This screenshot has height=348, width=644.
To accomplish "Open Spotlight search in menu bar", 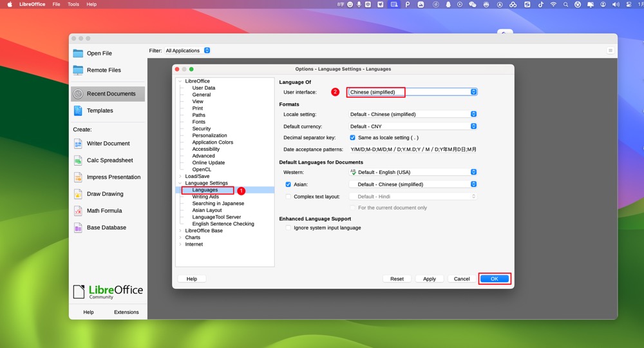I will [565, 5].
